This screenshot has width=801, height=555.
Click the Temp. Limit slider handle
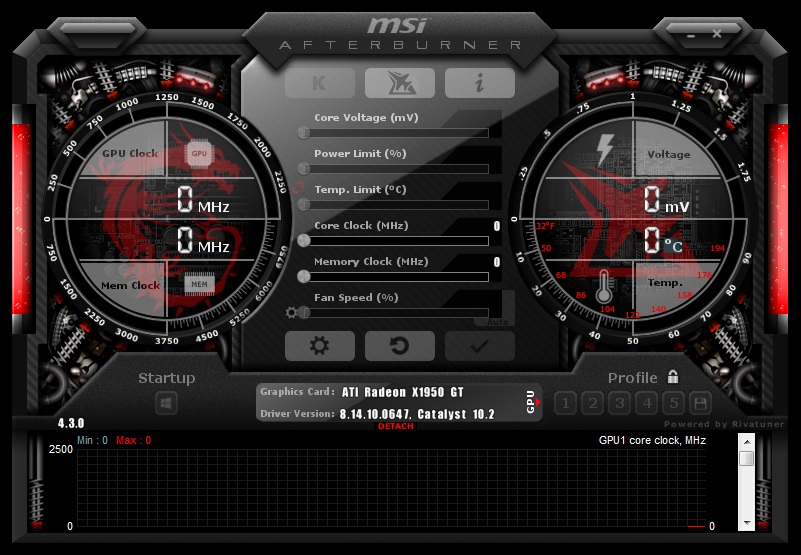click(304, 204)
